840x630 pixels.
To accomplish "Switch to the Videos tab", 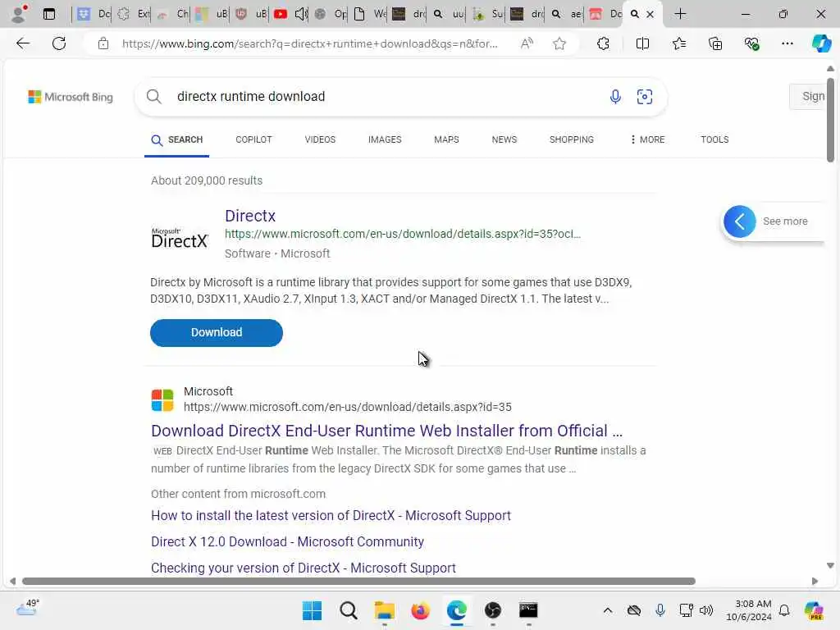I will pyautogui.click(x=320, y=139).
